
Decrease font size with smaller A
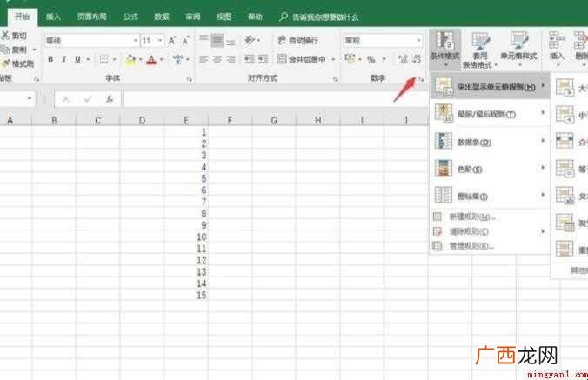[x=185, y=41]
